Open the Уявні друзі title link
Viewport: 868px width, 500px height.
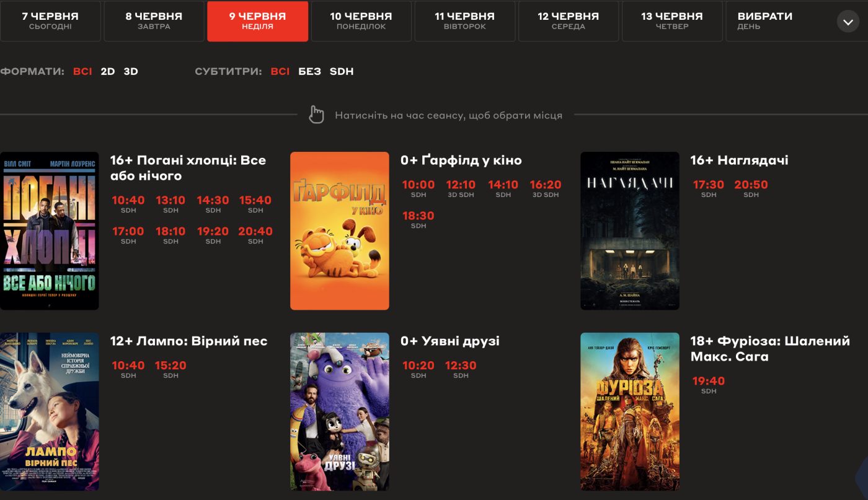click(x=450, y=341)
